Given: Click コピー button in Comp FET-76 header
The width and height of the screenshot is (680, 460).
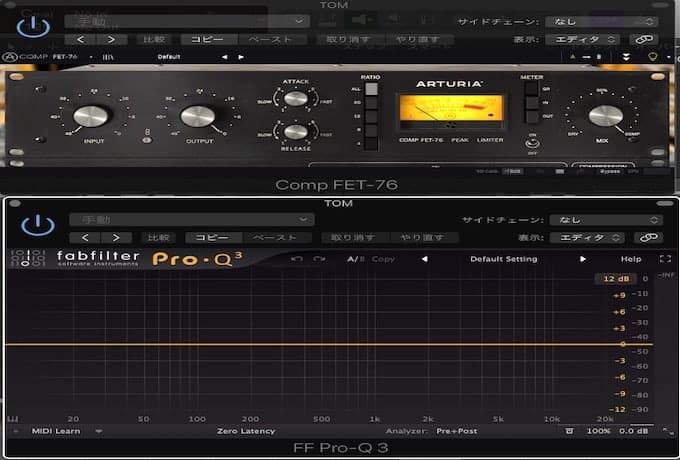Looking at the screenshot, I should point(209,39).
